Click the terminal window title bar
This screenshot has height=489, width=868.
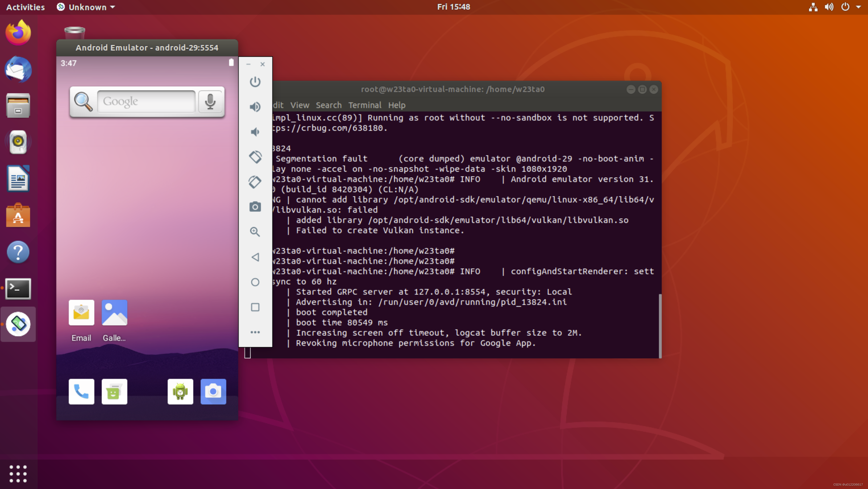pyautogui.click(x=453, y=89)
